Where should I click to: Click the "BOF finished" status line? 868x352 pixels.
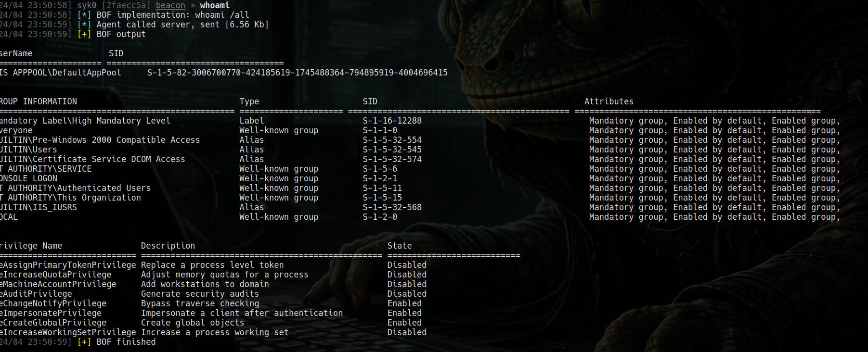point(126,342)
